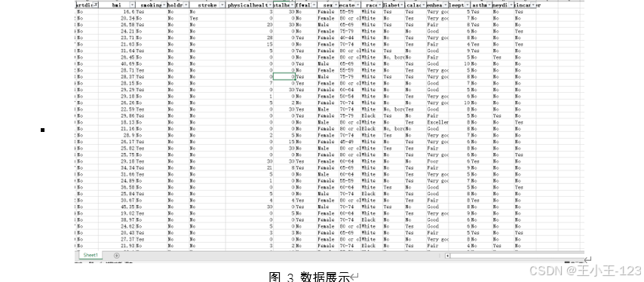The width and height of the screenshot is (644, 282).
Task: Open the physicalhealth column filter dropdown
Action: pyautogui.click(x=270, y=5)
